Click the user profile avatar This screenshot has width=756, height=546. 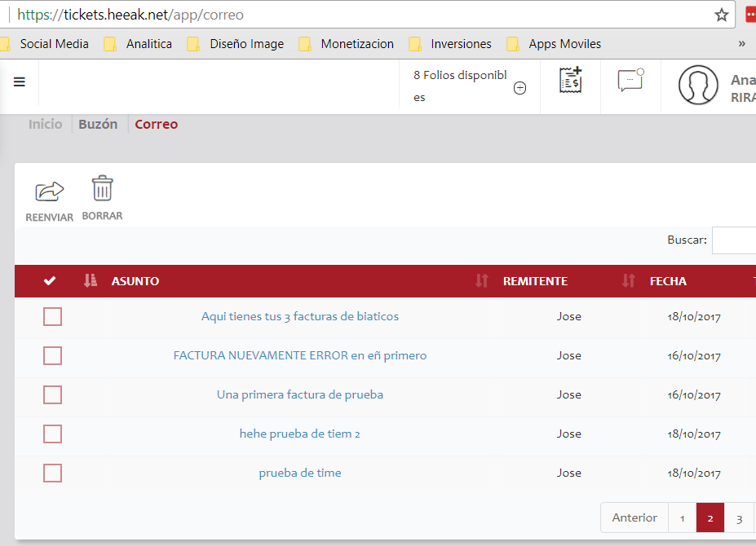click(x=698, y=85)
